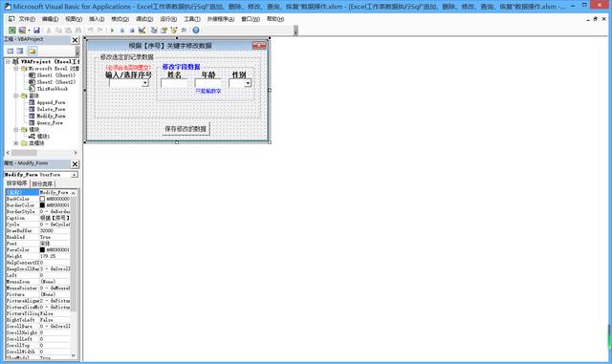Image resolution: width=612 pixels, height=364 pixels.
Task: Open Toolbox toolbar icon
Action: pos(184,30)
